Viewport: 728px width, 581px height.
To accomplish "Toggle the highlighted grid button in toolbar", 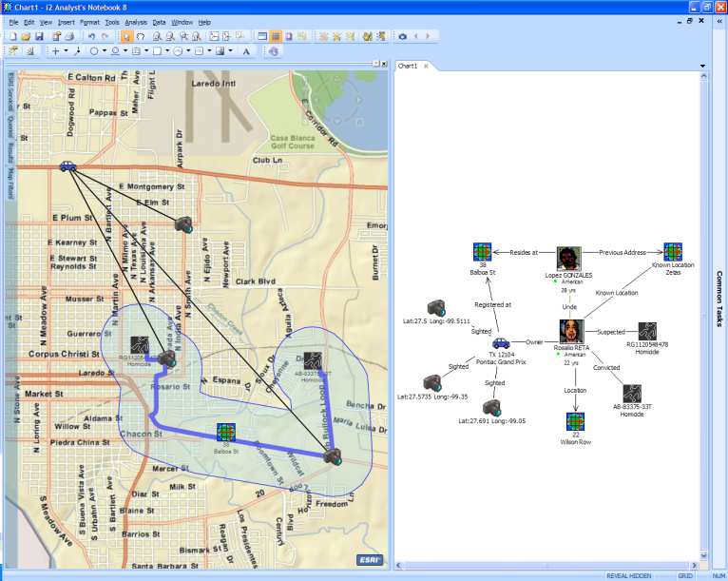I will (x=276, y=36).
